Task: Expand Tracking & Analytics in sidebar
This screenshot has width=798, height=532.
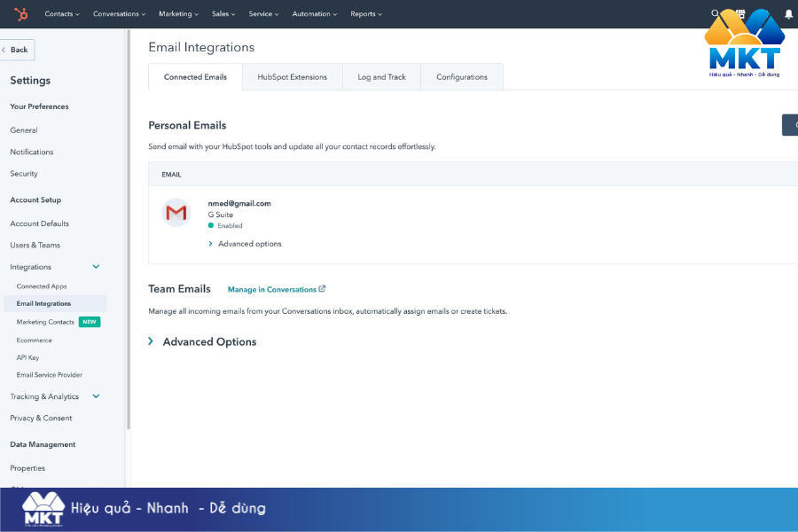Action: coord(96,396)
